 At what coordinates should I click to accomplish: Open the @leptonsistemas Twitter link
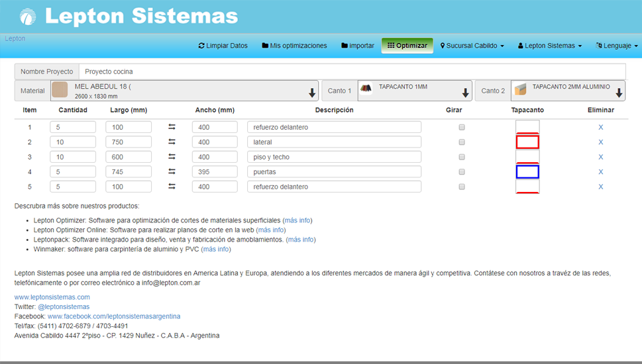[64, 306]
